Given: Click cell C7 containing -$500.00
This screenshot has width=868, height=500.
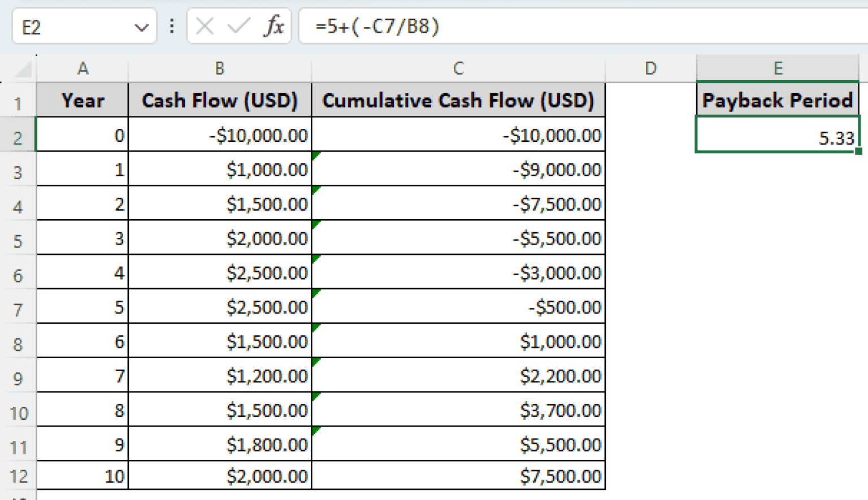Looking at the screenshot, I should coord(458,307).
